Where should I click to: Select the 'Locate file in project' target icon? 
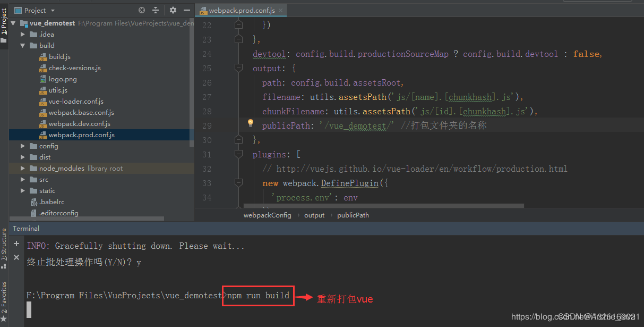[141, 10]
